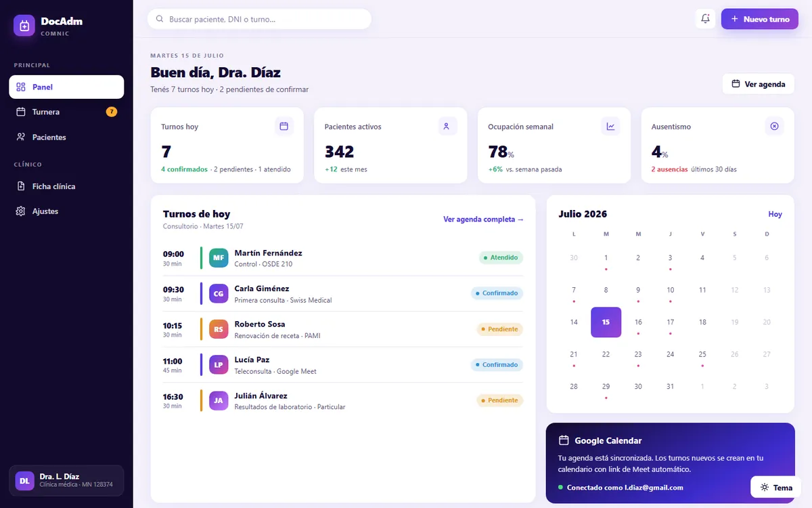Click the chart icon on Ocupación semanal card
This screenshot has height=508, width=812.
(x=611, y=126)
